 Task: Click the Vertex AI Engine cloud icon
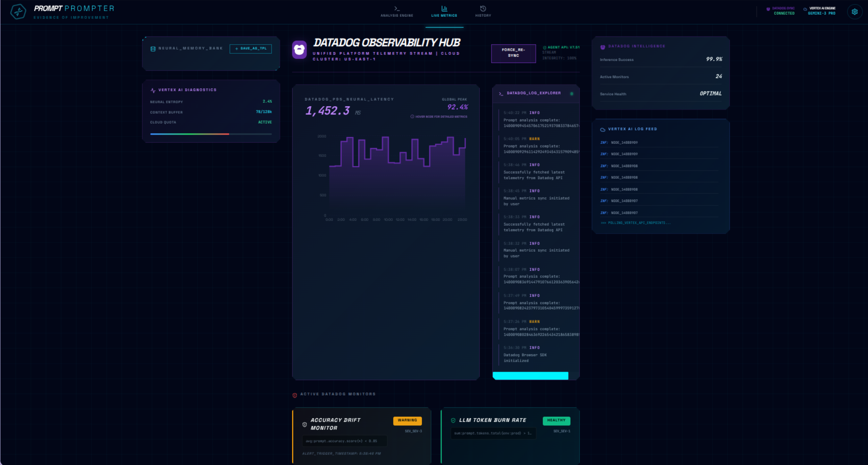(805, 9)
